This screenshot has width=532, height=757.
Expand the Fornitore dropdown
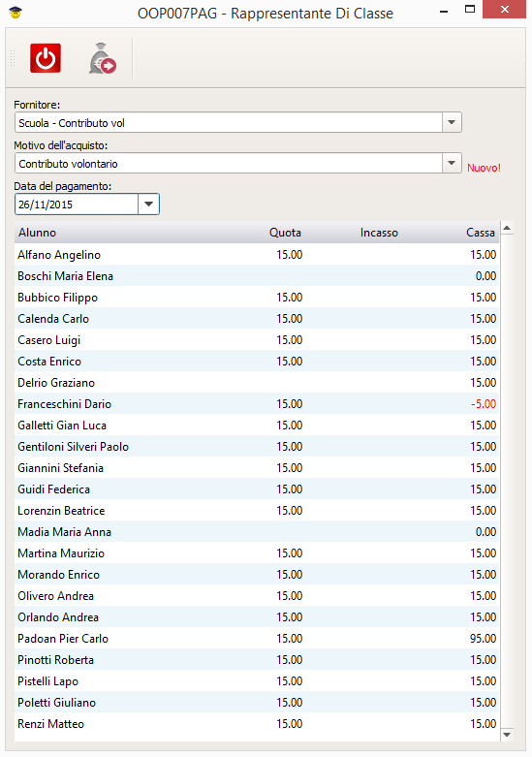click(452, 123)
